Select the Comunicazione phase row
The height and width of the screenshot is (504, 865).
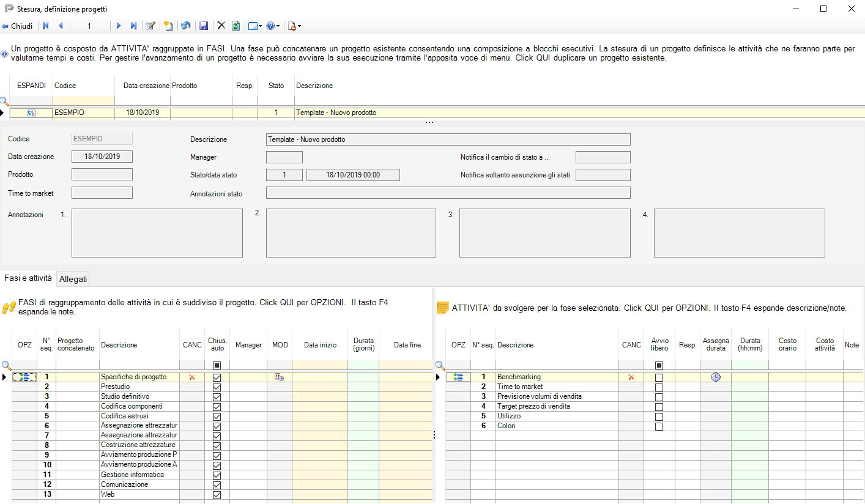pos(139,485)
